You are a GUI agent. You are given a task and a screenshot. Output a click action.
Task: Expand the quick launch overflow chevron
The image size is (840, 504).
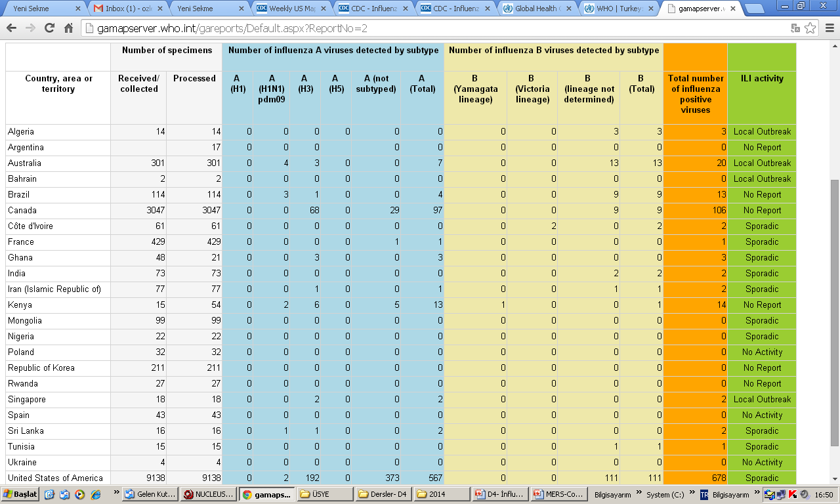click(115, 492)
